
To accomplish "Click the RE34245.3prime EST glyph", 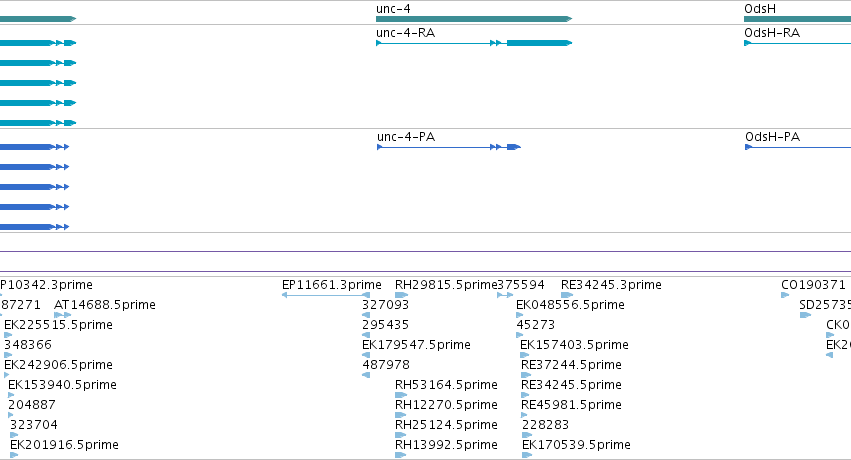I will (567, 295).
